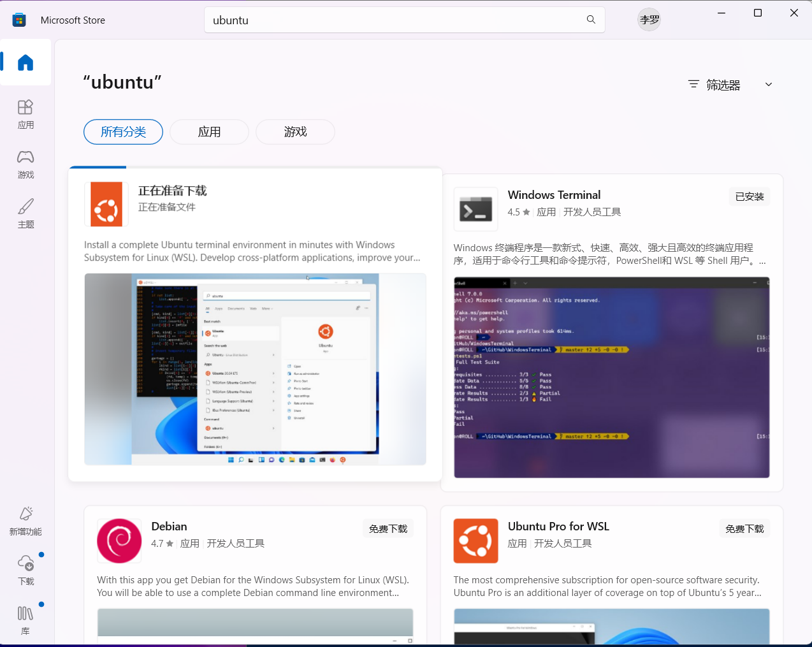
Task: Select the 所有分类 category tab
Action: pyautogui.click(x=123, y=132)
